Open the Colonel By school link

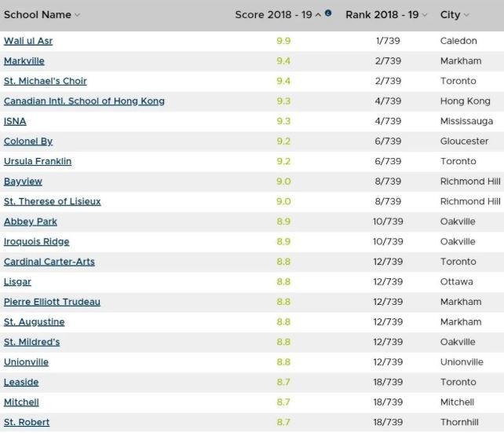pos(28,141)
